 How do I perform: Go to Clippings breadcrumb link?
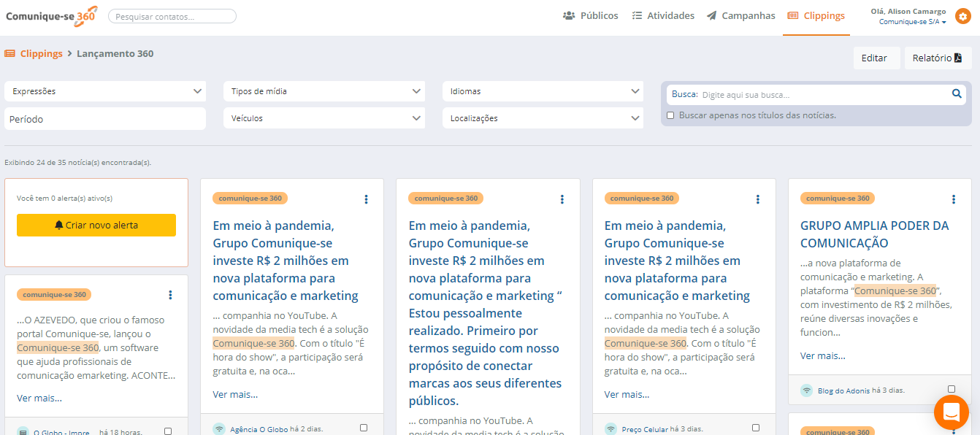(41, 53)
